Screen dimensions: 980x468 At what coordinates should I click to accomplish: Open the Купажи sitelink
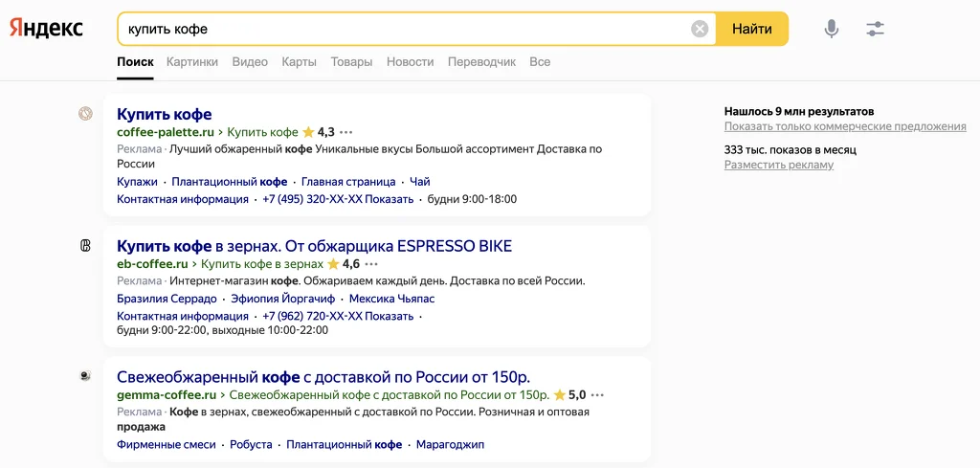tap(138, 182)
